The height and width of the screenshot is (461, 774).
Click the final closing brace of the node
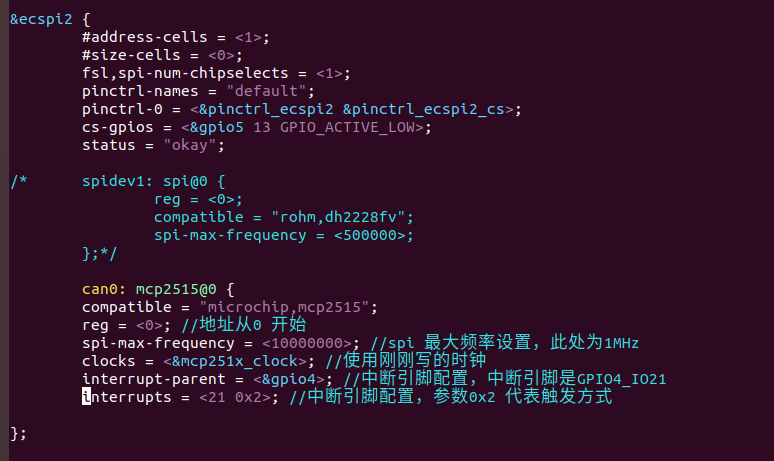[14, 434]
